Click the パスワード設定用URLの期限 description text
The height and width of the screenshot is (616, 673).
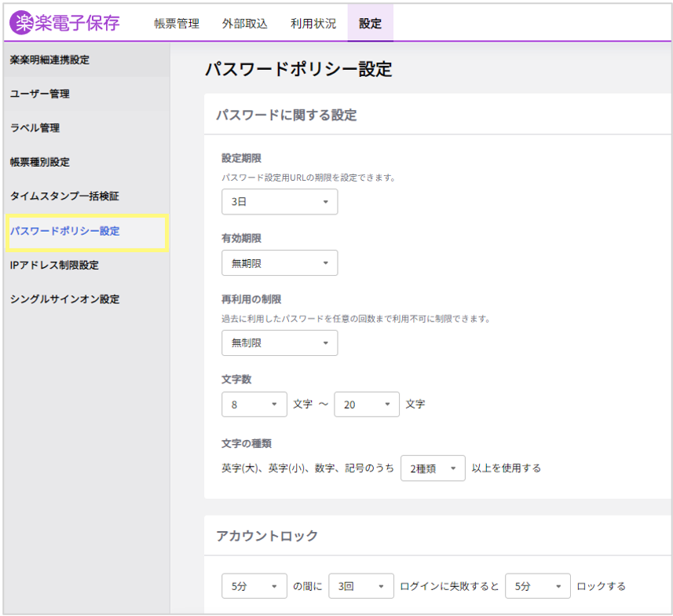point(309,178)
